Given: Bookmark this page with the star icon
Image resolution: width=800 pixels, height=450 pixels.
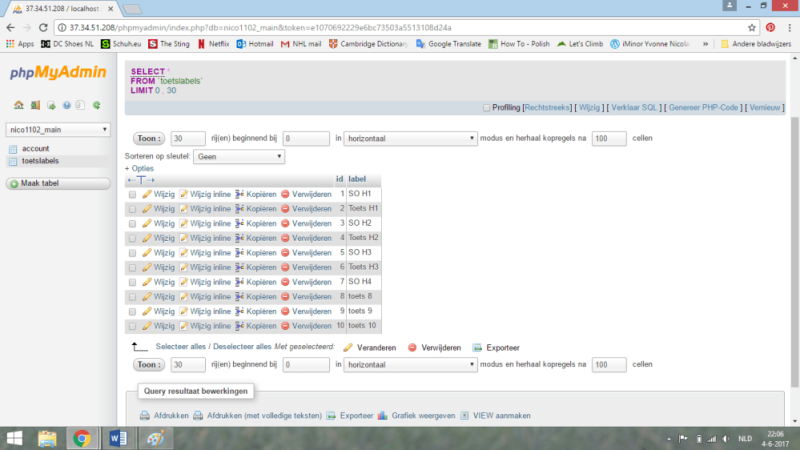Looking at the screenshot, I should coord(752,28).
